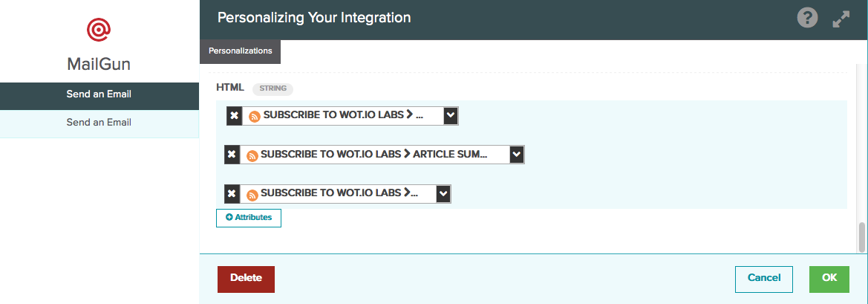The image size is (868, 304).
Task: Click the RSS feed icon in third token
Action: pyautogui.click(x=252, y=194)
